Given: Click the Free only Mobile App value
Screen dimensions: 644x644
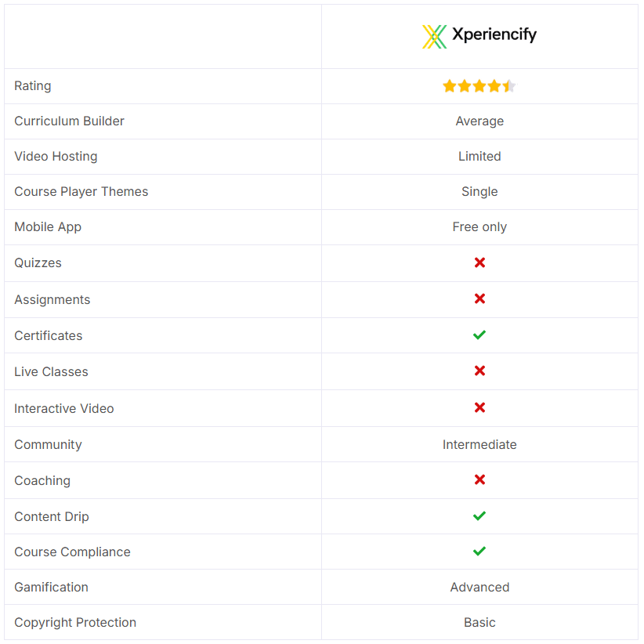Looking at the screenshot, I should click(x=479, y=227).
